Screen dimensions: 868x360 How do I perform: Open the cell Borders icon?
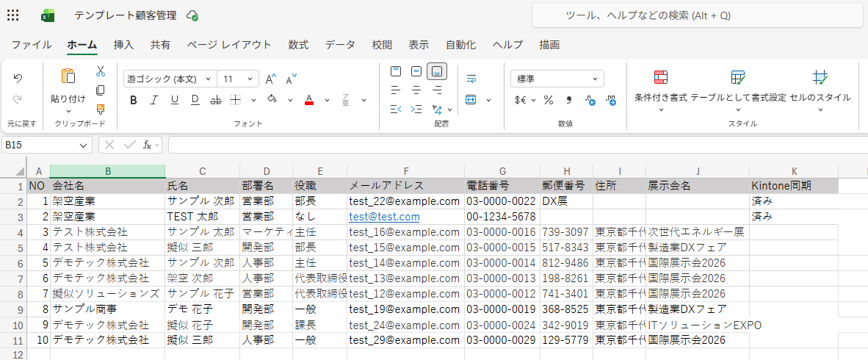tap(236, 100)
